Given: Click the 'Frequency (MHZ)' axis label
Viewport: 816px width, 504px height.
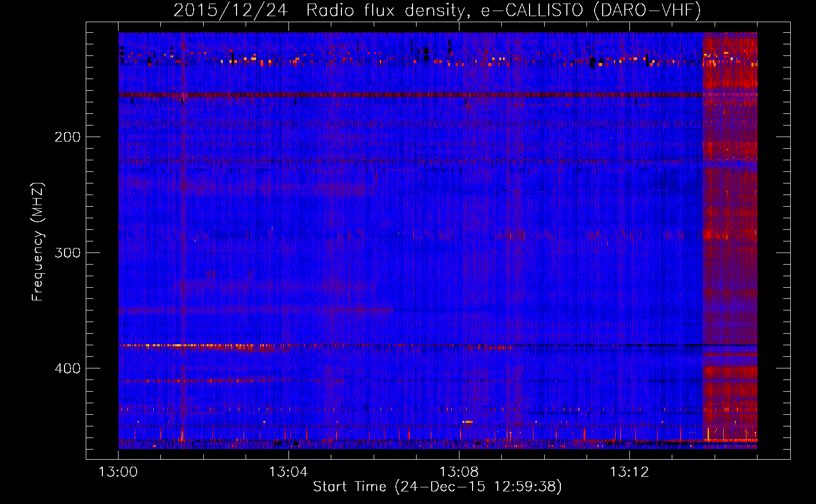Looking at the screenshot, I should (x=38, y=241).
